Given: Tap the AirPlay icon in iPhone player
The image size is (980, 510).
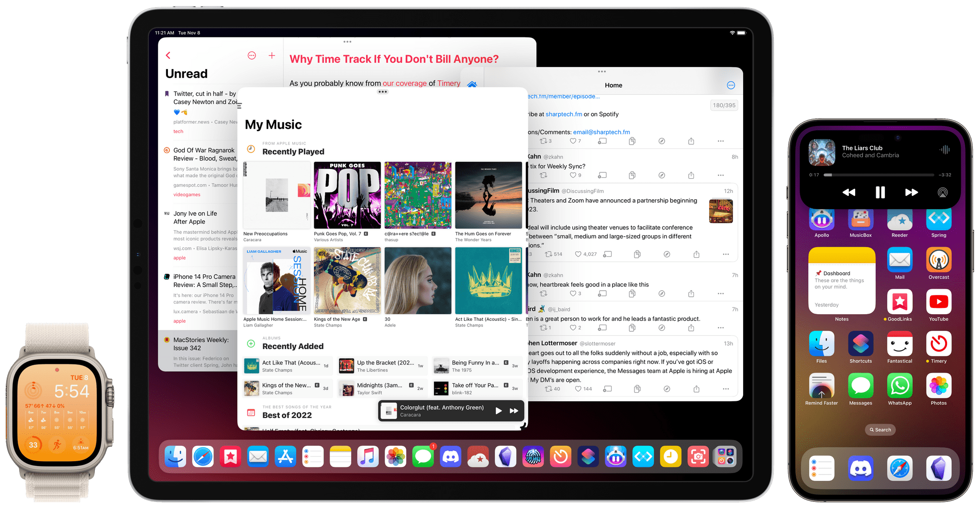Looking at the screenshot, I should [942, 193].
